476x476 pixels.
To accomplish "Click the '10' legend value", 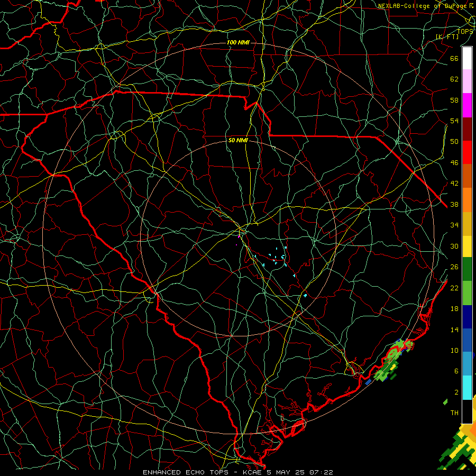I will click(x=454, y=350).
